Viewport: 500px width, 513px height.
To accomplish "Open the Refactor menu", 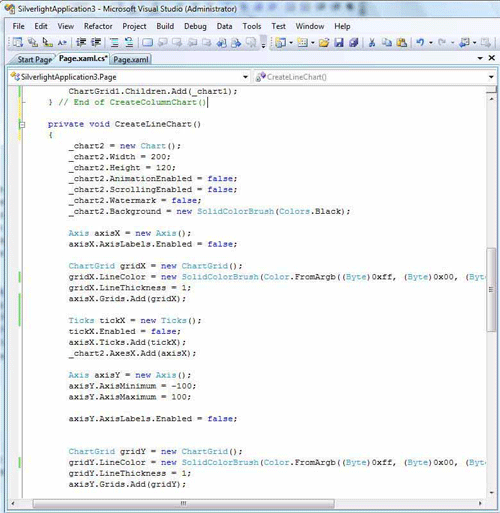I will tap(98, 26).
